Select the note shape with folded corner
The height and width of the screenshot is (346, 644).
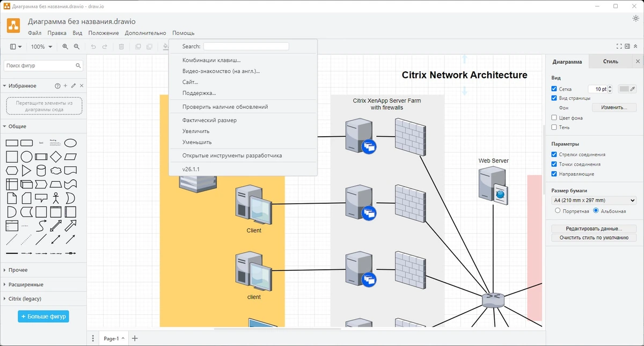12,198
